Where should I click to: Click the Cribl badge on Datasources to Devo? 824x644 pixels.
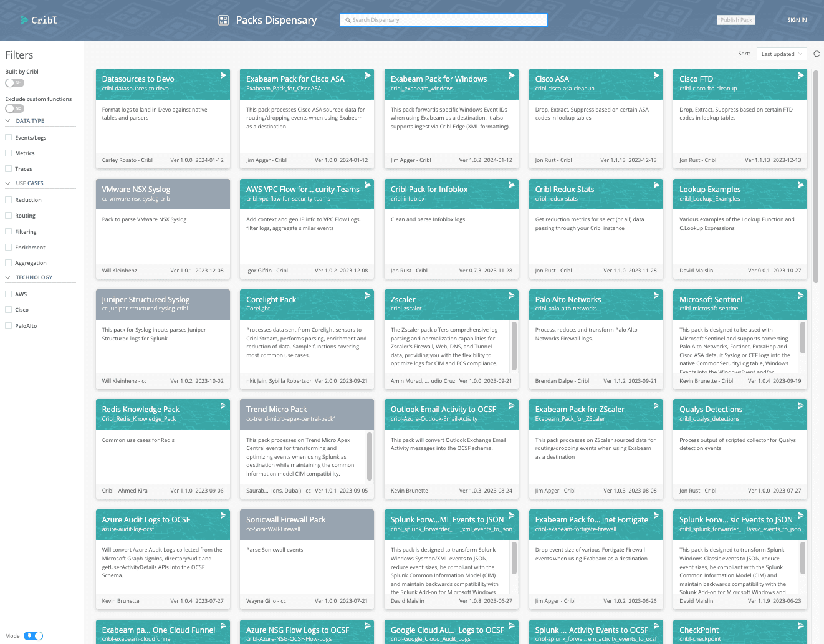click(x=223, y=75)
